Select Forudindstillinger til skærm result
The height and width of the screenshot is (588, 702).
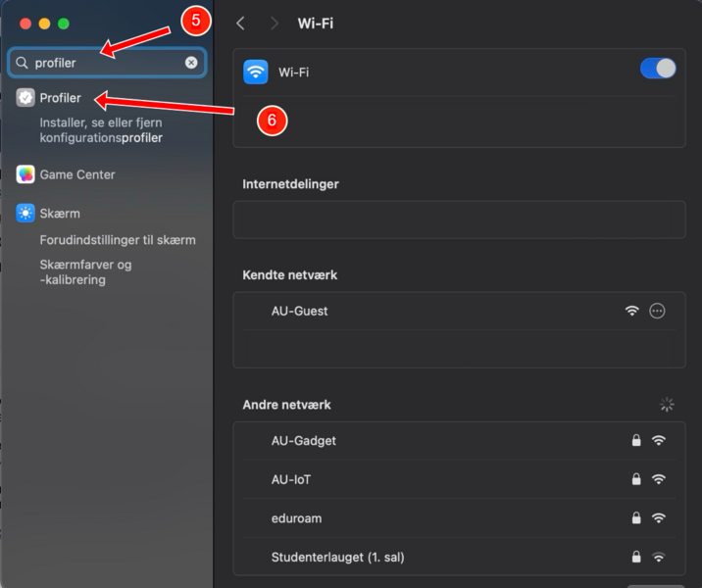click(117, 240)
